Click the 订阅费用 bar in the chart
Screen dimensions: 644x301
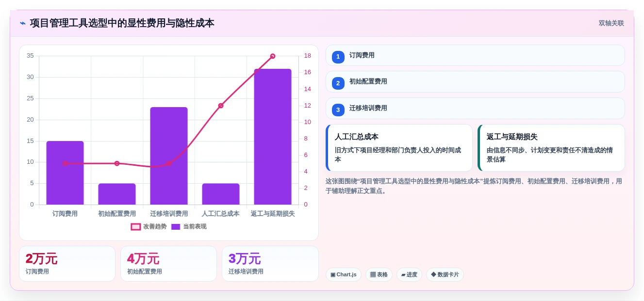(65, 173)
